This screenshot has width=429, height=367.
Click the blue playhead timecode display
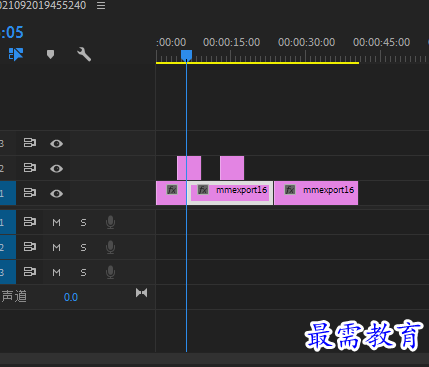pos(12,33)
